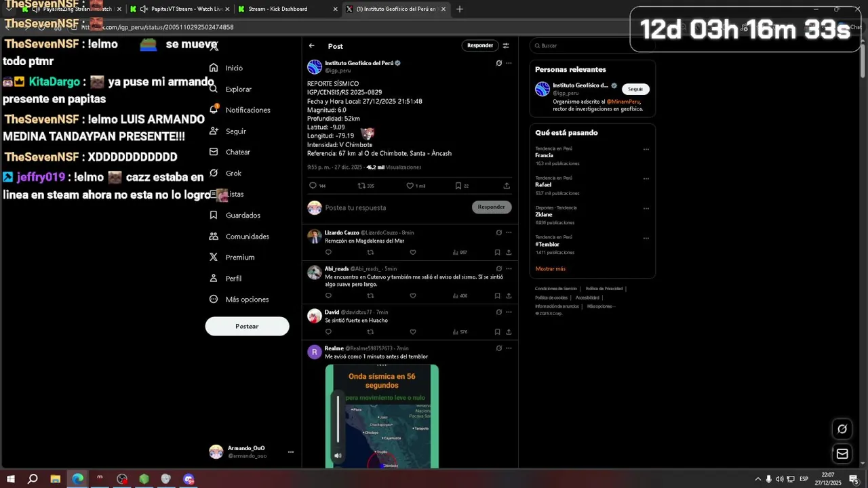The height and width of the screenshot is (488, 868).
Task: Like the Abi_reads reply
Action: [412, 296]
